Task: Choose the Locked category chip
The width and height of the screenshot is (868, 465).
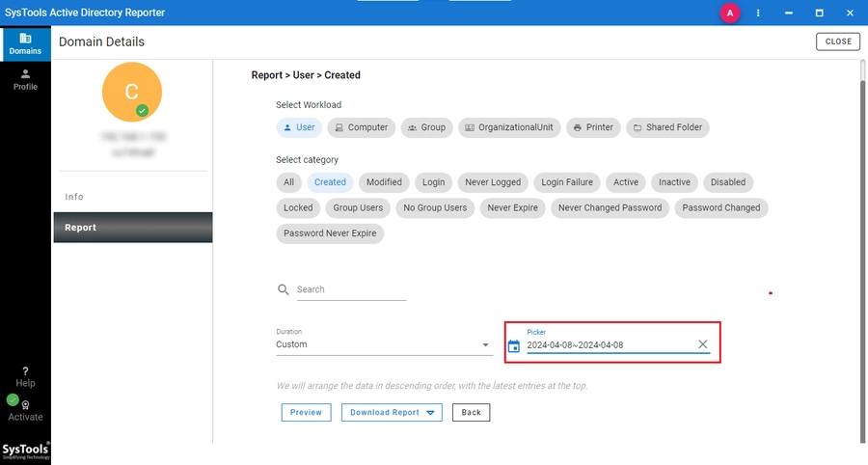Action: 298,208
